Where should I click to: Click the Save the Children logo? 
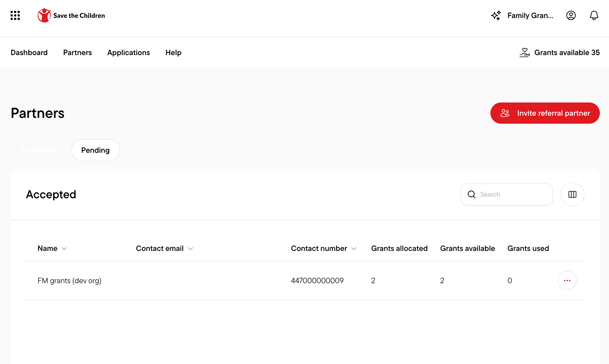[x=71, y=15]
